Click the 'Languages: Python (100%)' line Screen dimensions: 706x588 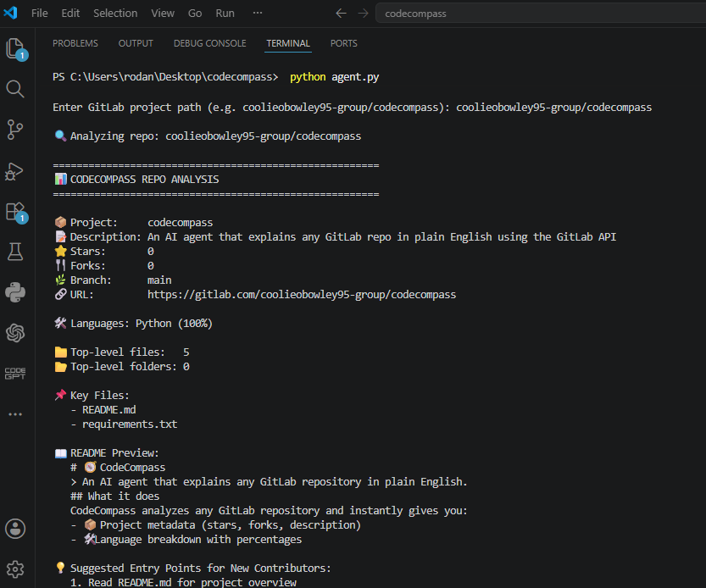coord(133,324)
